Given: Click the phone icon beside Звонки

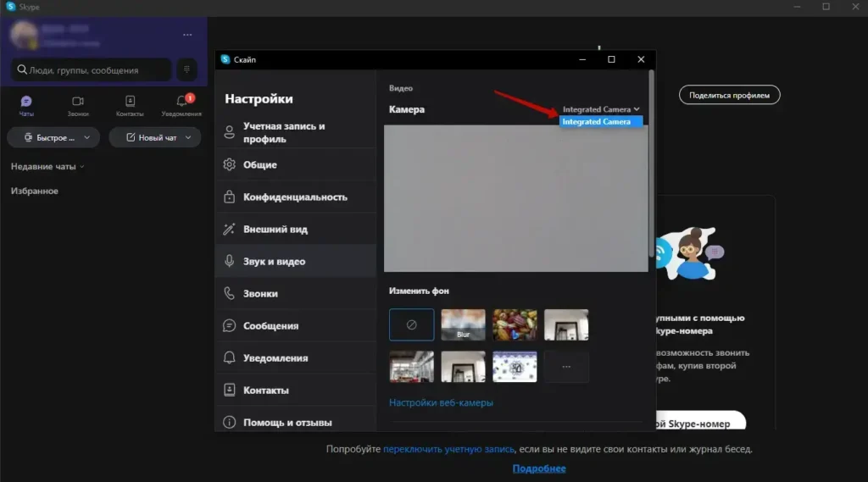Looking at the screenshot, I should pyautogui.click(x=229, y=293).
